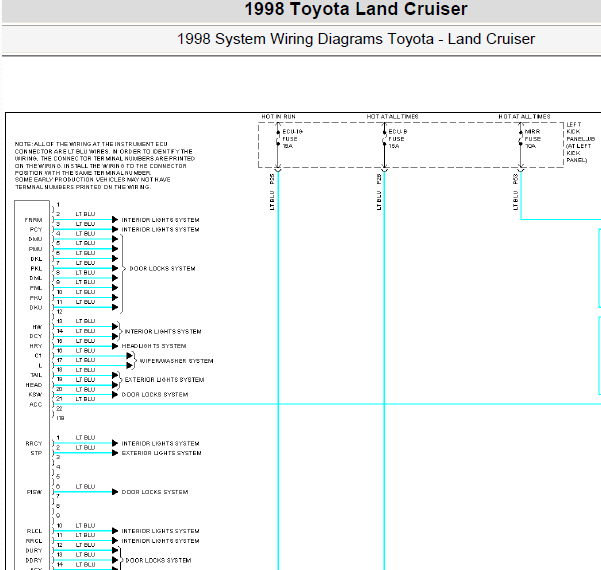The image size is (601, 570).
Task: Click the "HEADLIGHTS SYSTEM" label
Action: tap(154, 346)
